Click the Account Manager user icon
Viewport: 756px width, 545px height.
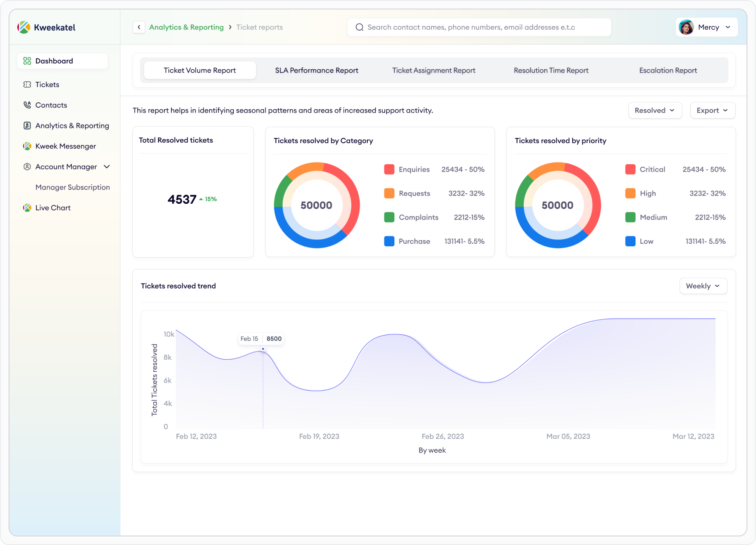pos(27,167)
